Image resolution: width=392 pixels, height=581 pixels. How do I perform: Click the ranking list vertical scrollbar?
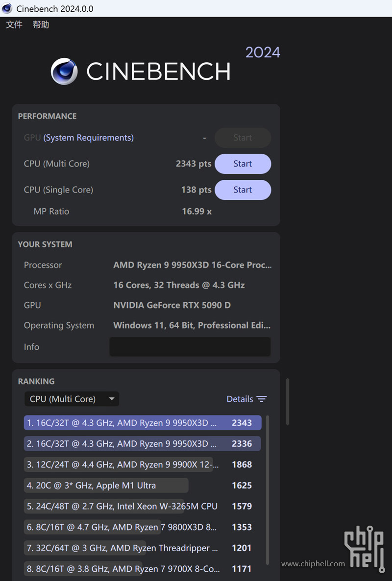click(x=268, y=490)
